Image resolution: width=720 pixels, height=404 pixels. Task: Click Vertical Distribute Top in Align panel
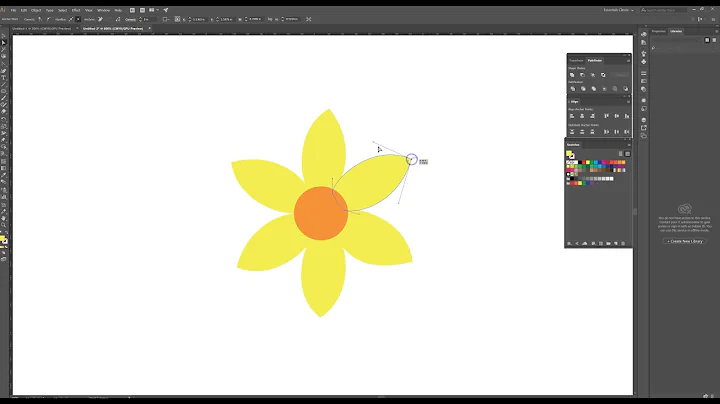coord(572,132)
